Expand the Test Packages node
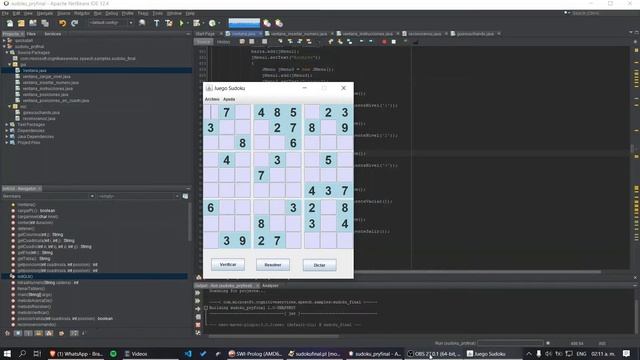 [7, 124]
